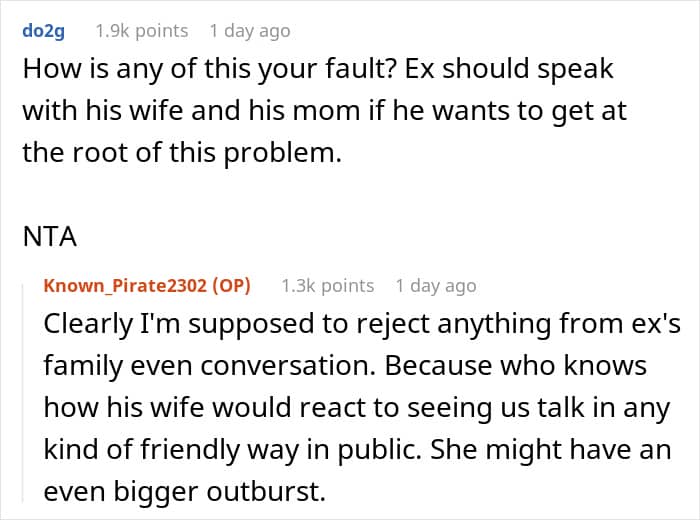Open the OP reply's 1 day ago timestamp
Image resolution: width=700 pixels, height=520 pixels.
point(436,286)
